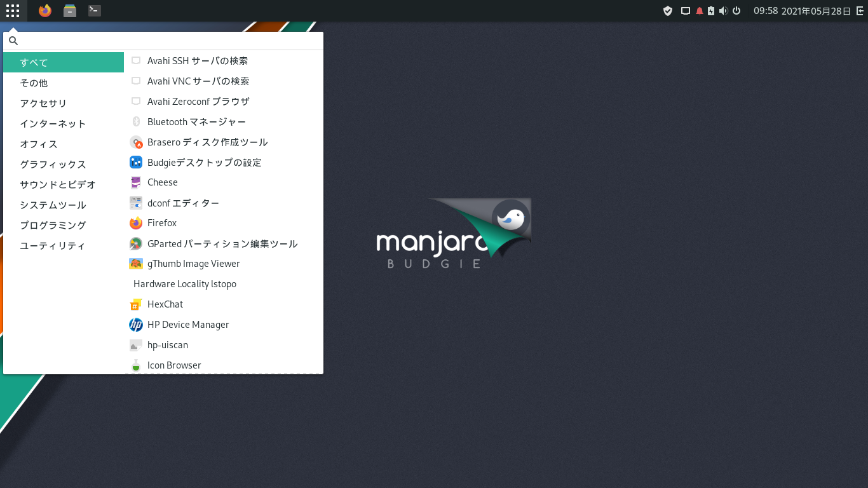
Task: Open the applications menu grid button
Action: (13, 11)
